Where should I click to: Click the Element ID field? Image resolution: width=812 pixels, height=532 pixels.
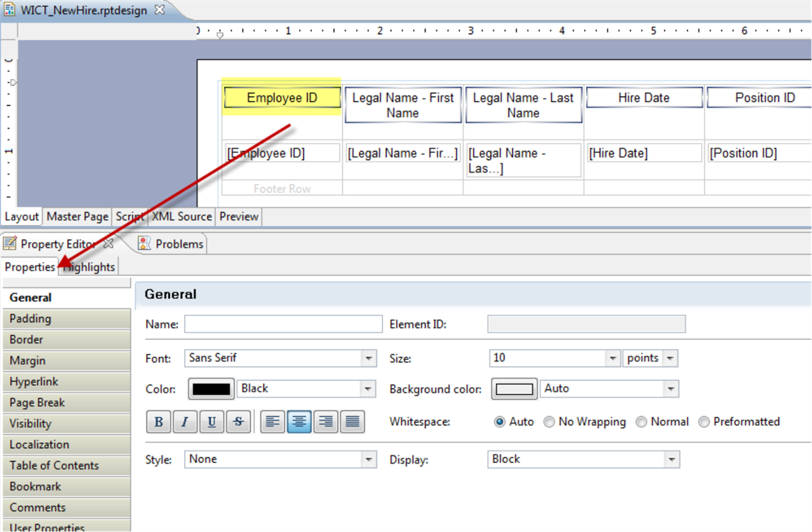click(x=587, y=324)
